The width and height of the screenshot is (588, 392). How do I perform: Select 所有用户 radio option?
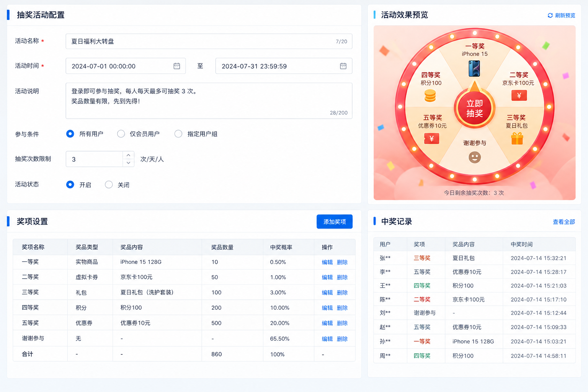point(70,134)
